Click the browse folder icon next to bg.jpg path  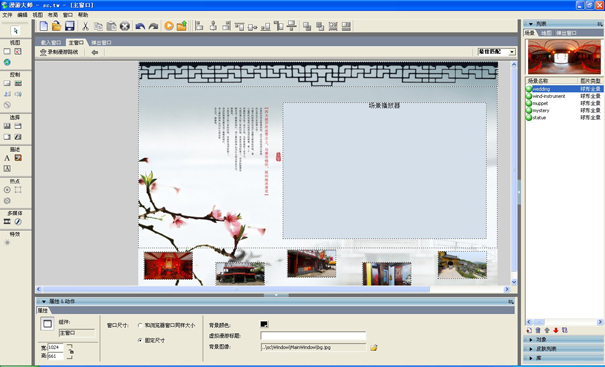tap(373, 347)
